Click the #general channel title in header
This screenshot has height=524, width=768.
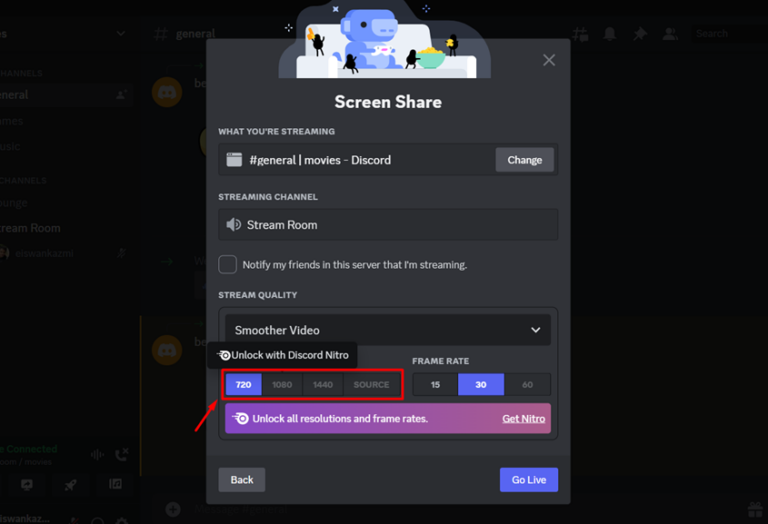click(x=195, y=34)
